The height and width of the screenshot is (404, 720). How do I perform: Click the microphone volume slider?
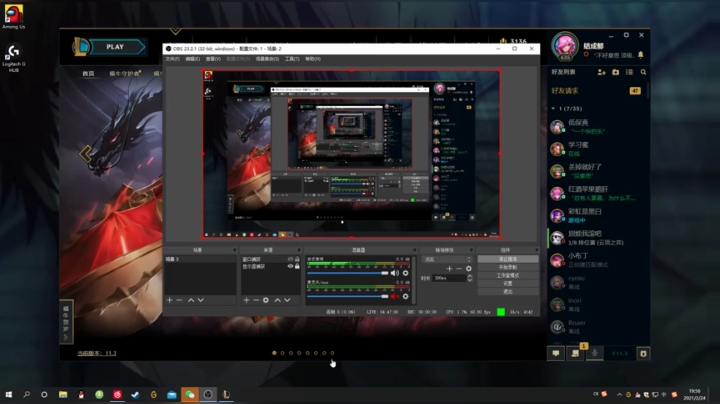(x=348, y=297)
